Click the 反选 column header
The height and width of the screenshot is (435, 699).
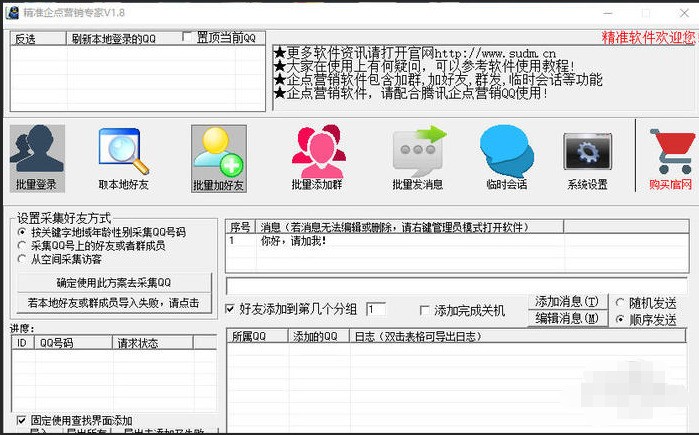click(38, 39)
